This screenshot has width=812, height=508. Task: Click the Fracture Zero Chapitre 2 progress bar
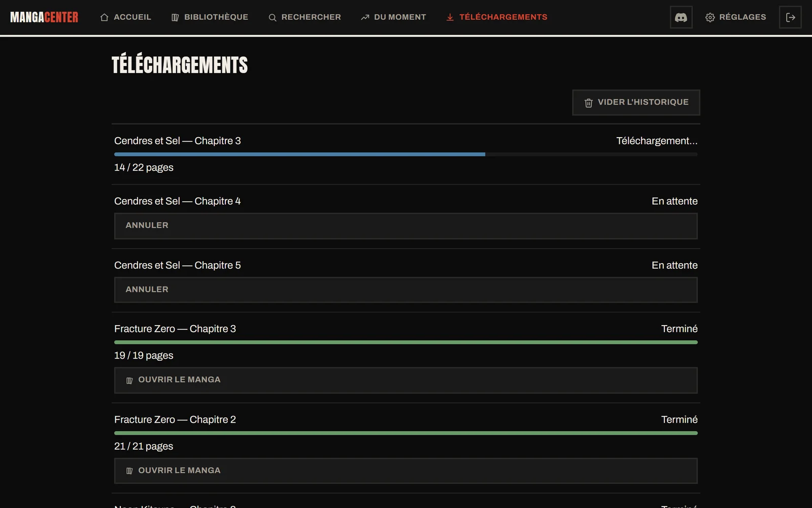coord(406,433)
